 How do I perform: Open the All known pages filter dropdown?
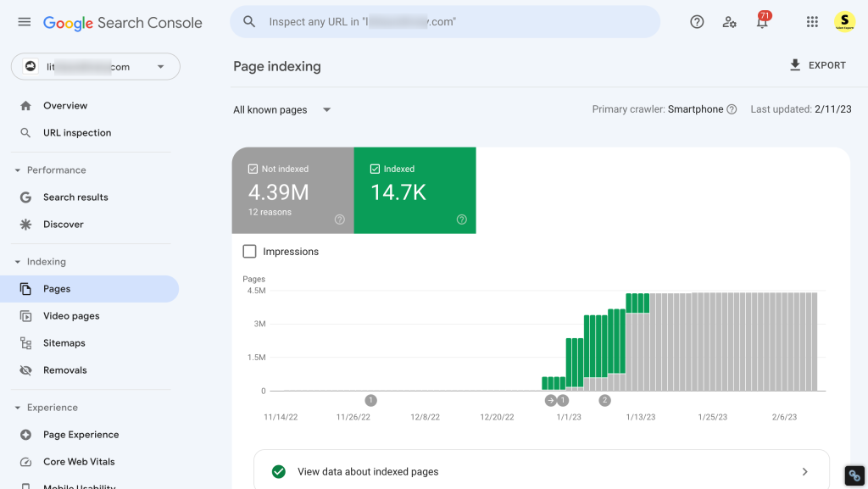pos(281,110)
